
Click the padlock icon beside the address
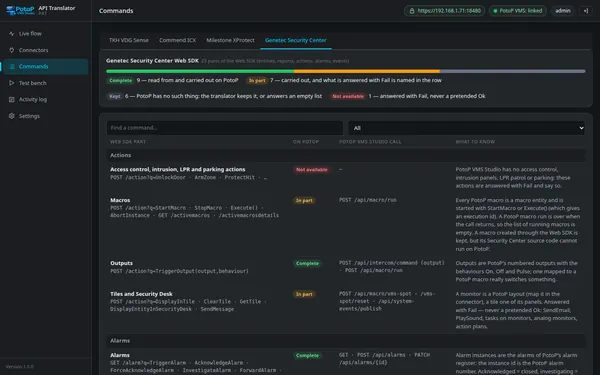click(x=412, y=11)
